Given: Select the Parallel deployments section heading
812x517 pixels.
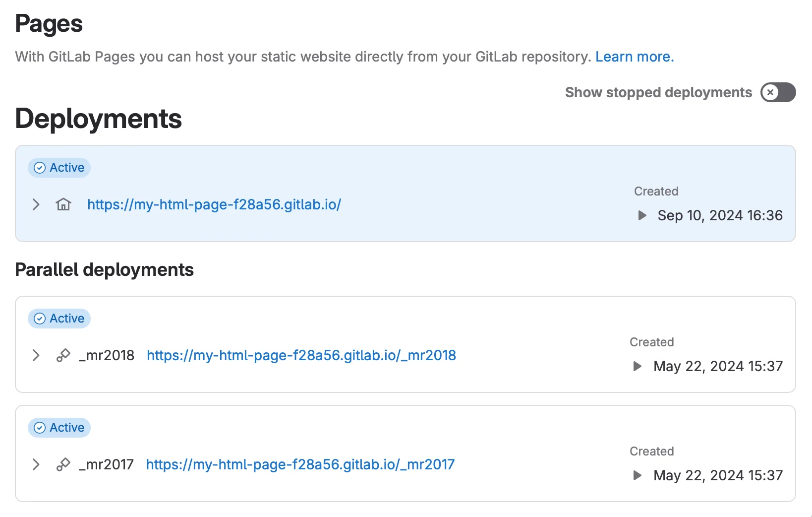Looking at the screenshot, I should pyautogui.click(x=105, y=269).
